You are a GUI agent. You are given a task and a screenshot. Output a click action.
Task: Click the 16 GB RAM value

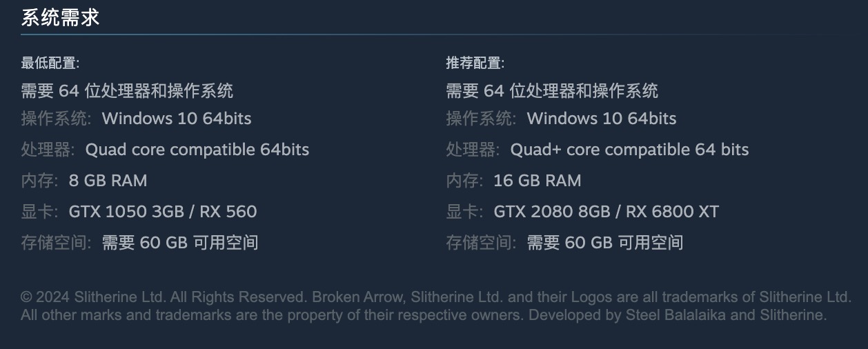(x=537, y=181)
